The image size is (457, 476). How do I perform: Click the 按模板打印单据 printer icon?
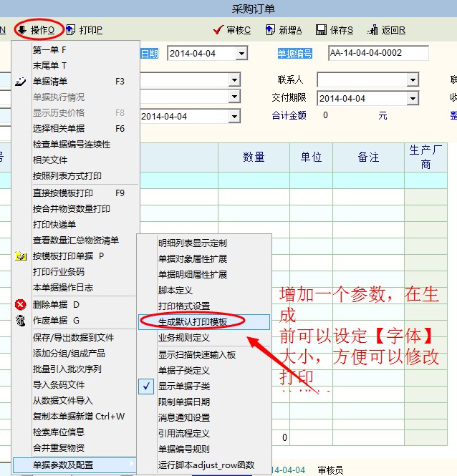click(x=21, y=256)
